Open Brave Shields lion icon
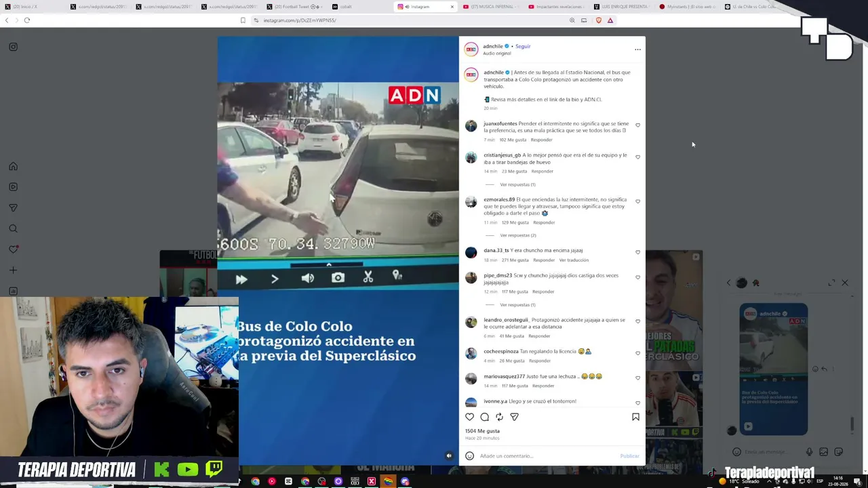The width and height of the screenshot is (868, 488). click(x=598, y=20)
